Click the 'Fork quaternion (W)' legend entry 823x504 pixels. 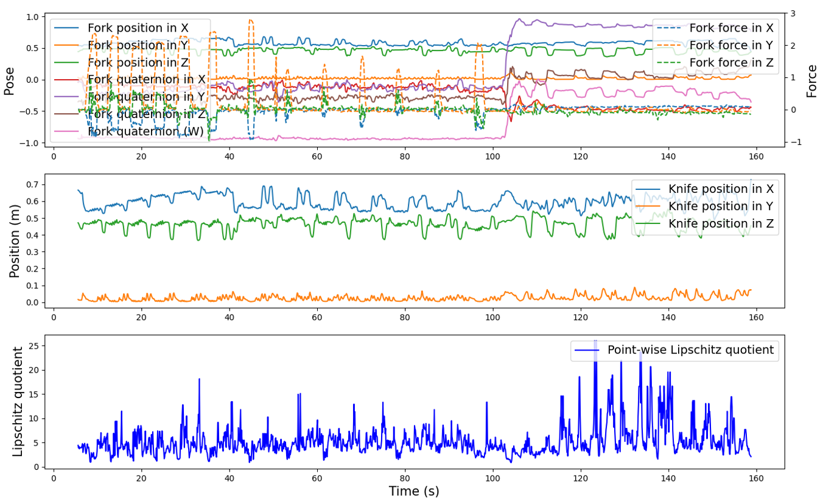pos(130,131)
